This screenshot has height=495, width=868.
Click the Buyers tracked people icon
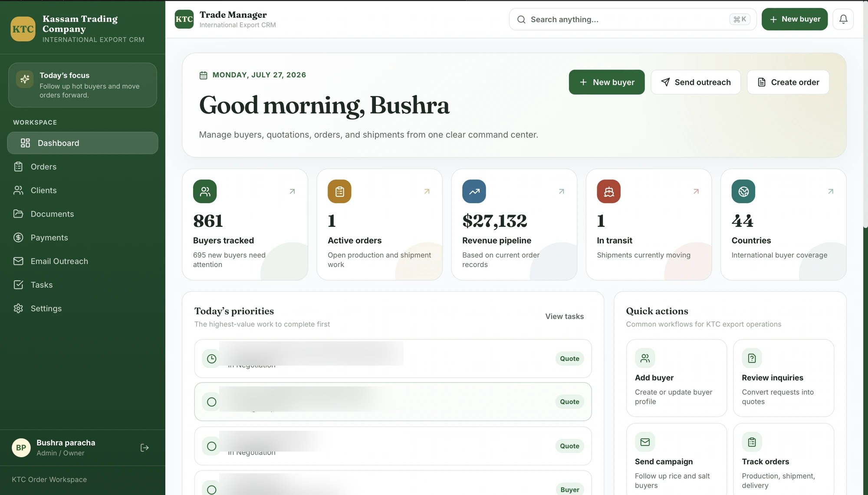(x=205, y=191)
